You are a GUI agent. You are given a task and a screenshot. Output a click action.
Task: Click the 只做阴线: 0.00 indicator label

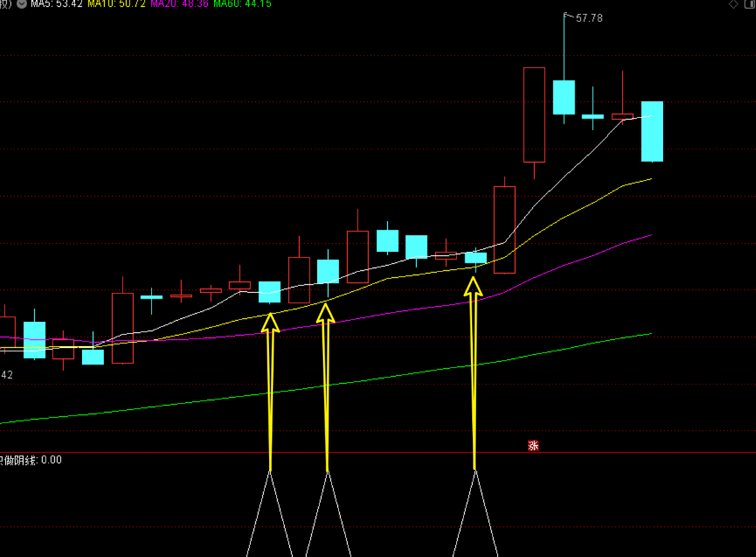tap(31, 460)
